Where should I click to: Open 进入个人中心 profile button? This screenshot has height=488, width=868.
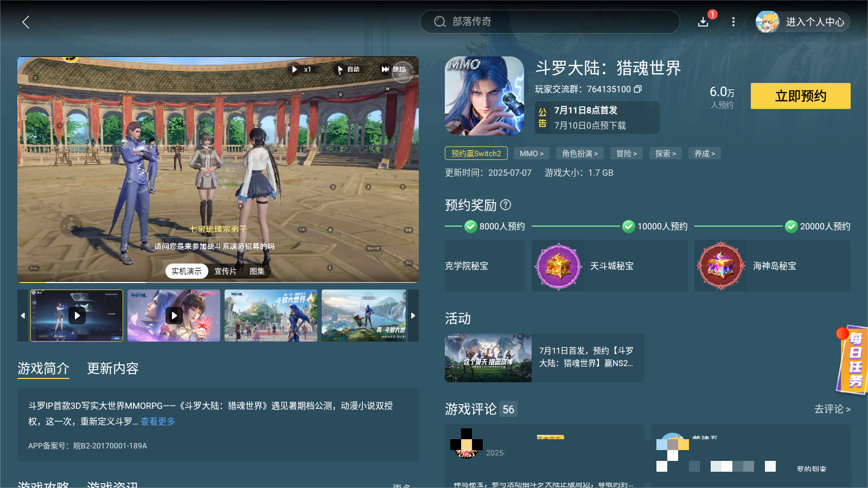[x=803, y=22]
